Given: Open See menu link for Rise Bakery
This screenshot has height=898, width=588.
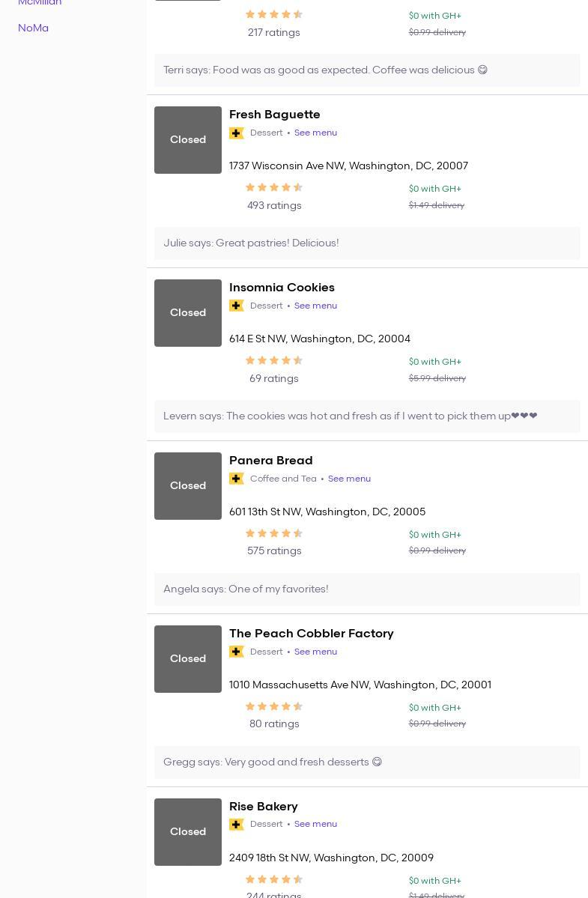Looking at the screenshot, I should 315,824.
